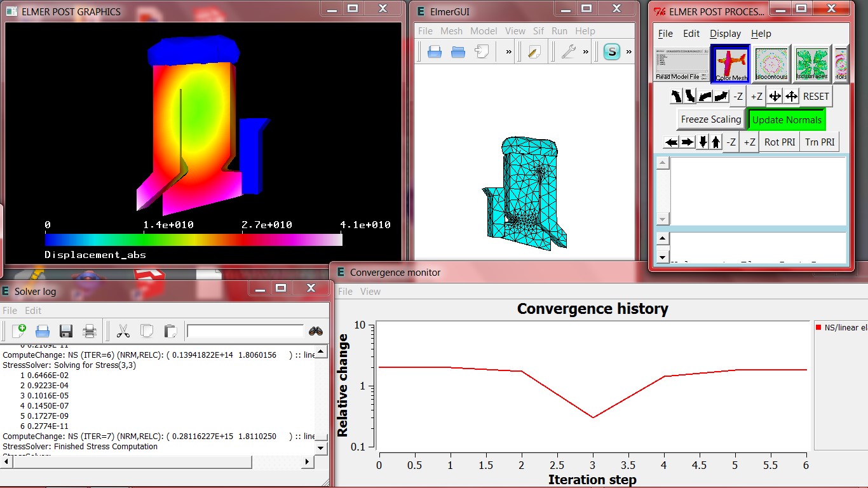The width and height of the screenshot is (868, 488).
Task: Click the ElmerGUI load project folder icon
Action: (458, 52)
